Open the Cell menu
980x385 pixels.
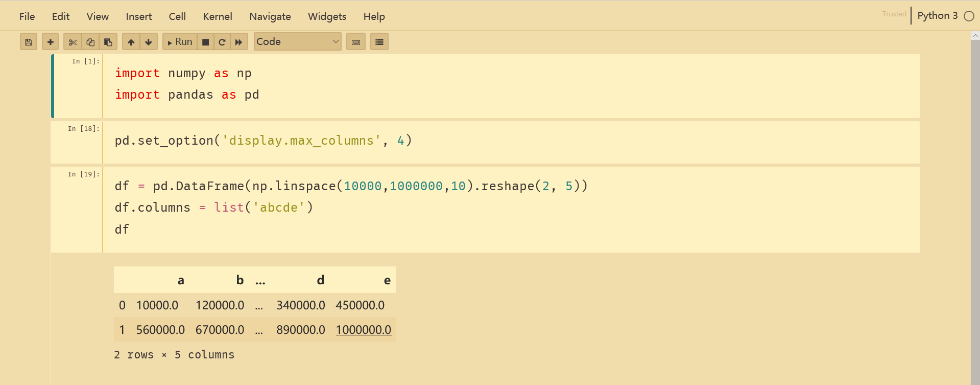pos(177,16)
